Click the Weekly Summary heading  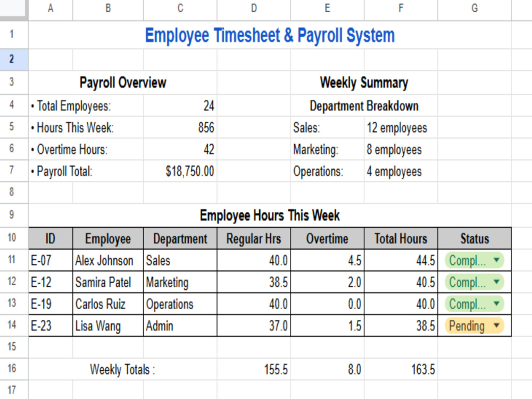(364, 82)
